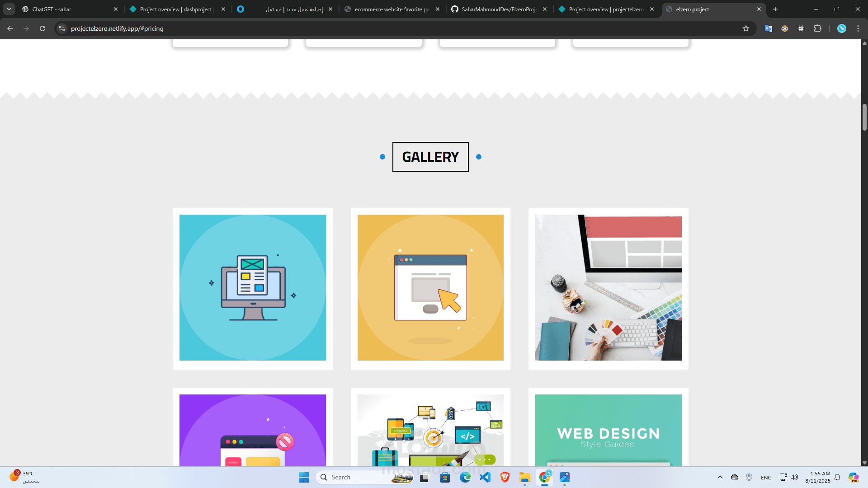Viewport: 868px width, 488px height.
Task: Expand the tab search dropdown arrow
Action: tap(9, 9)
